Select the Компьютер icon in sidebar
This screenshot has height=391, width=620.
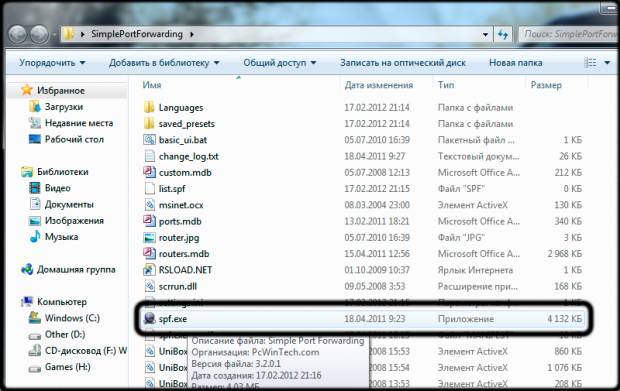(27, 302)
